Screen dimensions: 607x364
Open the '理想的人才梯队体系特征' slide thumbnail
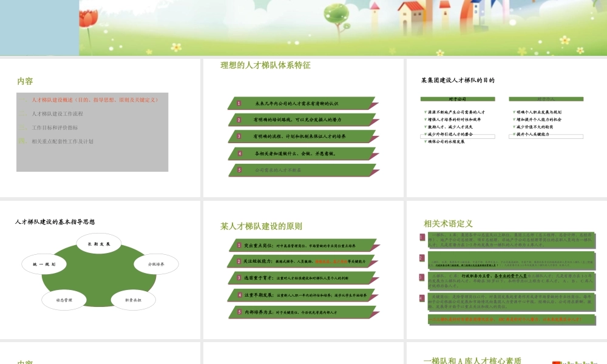(303, 128)
